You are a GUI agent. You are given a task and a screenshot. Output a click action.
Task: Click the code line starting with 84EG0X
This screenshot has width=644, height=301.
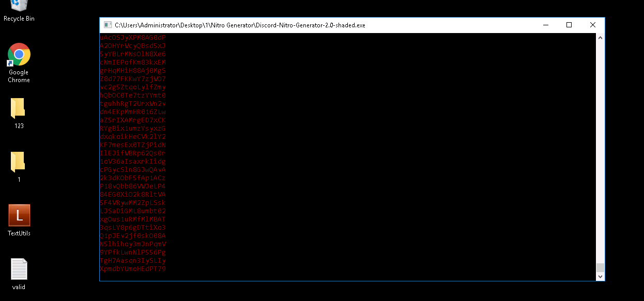pyautogui.click(x=133, y=195)
